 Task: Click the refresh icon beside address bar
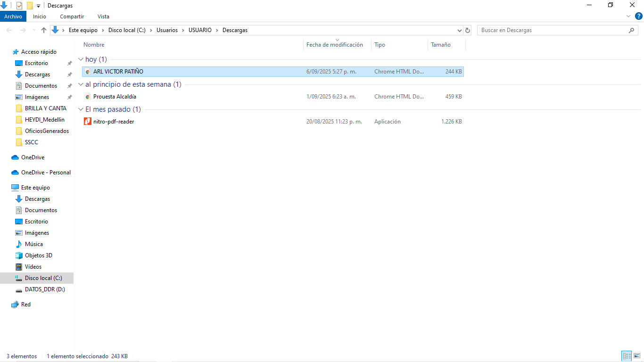pos(468,30)
